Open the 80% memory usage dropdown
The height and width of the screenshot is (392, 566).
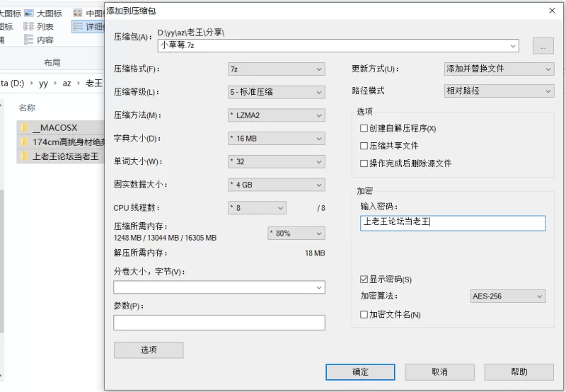pyautogui.click(x=296, y=234)
